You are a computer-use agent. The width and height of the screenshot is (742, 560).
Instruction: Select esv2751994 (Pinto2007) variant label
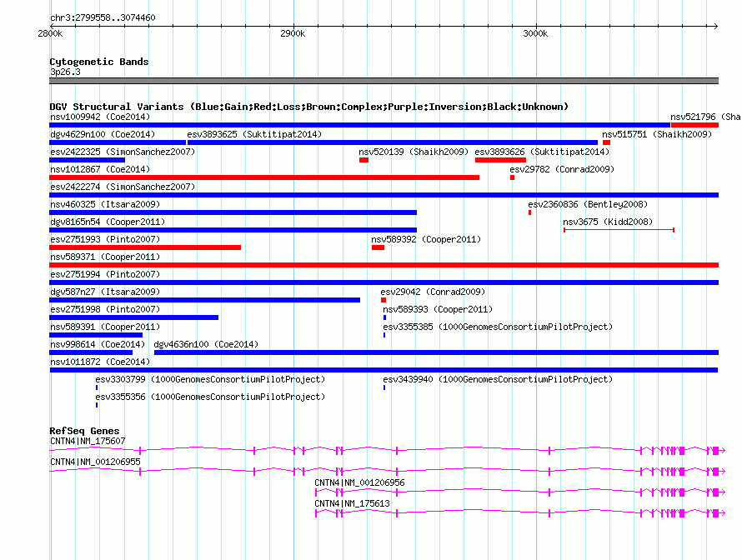click(105, 274)
